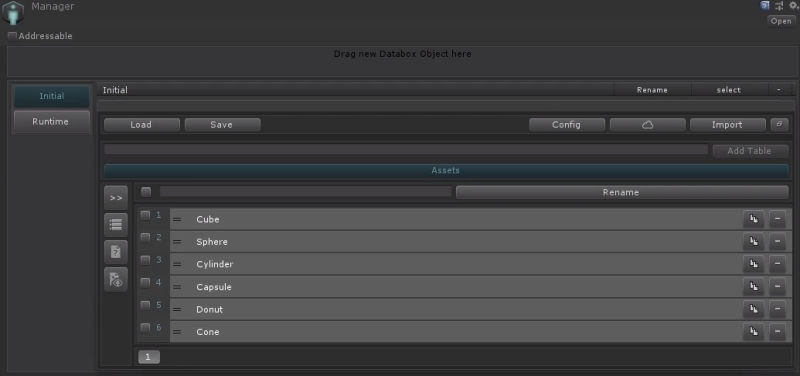The height and width of the screenshot is (376, 800).
Task: Enable the Addressable checkbox
Action: coord(13,36)
